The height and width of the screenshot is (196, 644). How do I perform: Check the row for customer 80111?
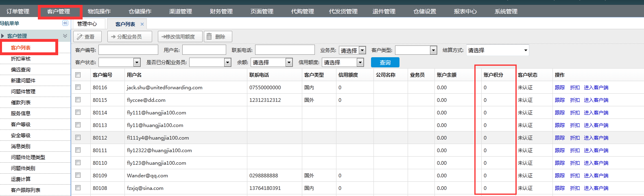coord(78,150)
